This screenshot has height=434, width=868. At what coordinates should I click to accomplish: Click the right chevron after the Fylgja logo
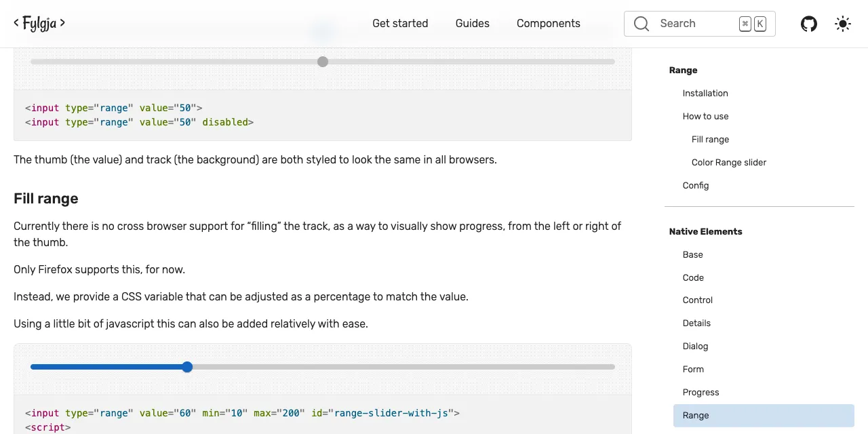click(x=62, y=22)
